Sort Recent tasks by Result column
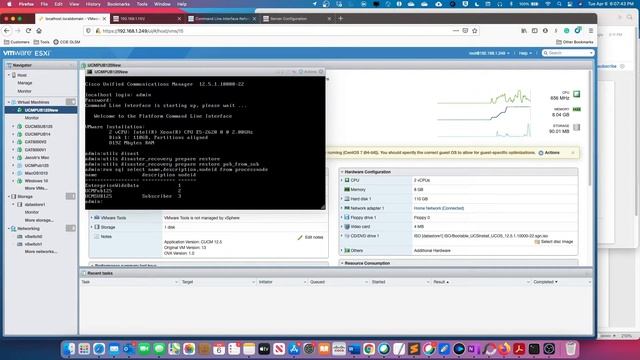640x360 pixels. pos(440,282)
